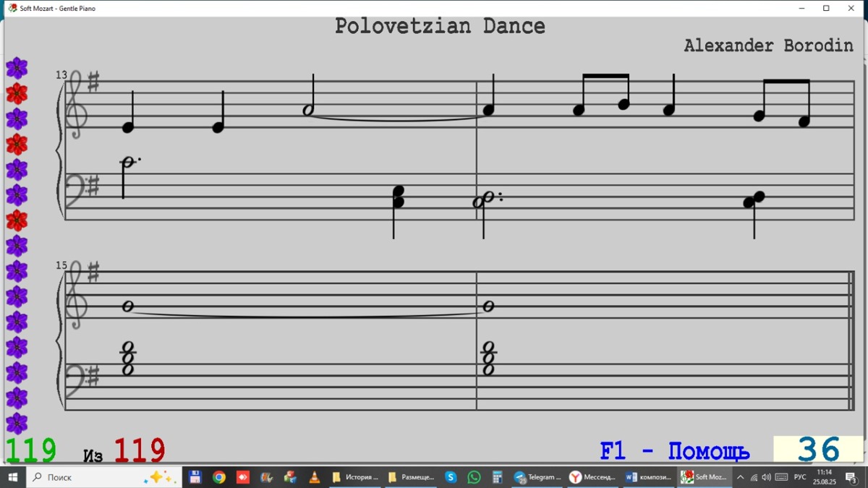The image size is (868, 488).
Task: Switch to the Word композ... document
Action: [x=648, y=477]
